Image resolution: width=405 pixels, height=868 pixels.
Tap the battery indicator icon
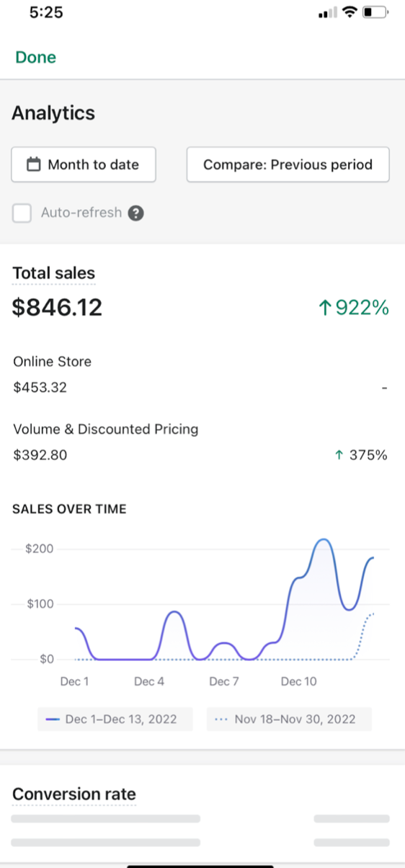[375, 12]
